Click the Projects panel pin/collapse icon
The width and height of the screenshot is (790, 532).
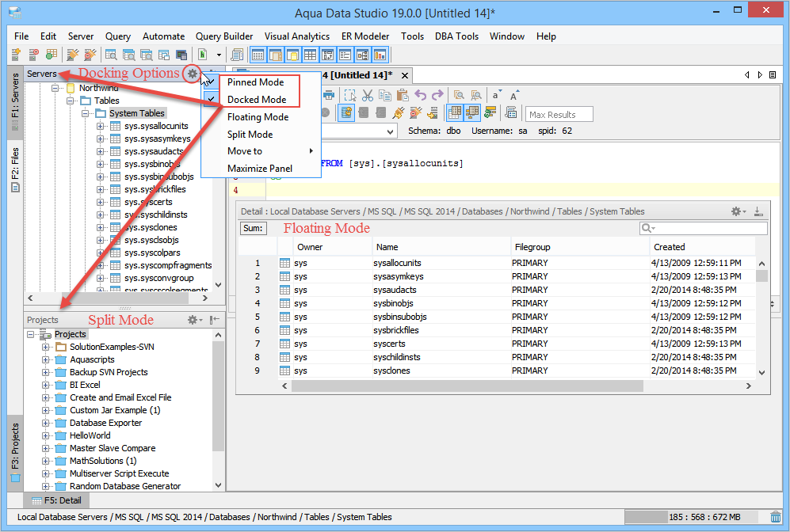point(215,320)
